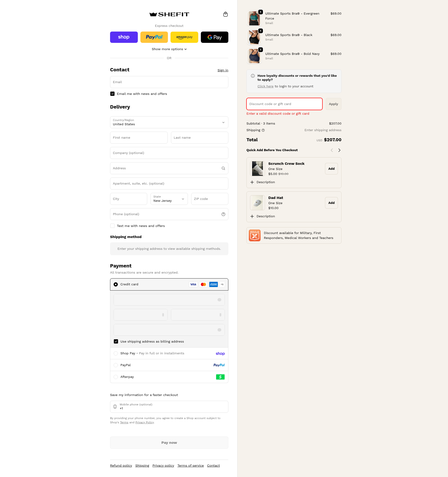
Task: Open the shopping bag cart icon
Action: click(225, 14)
